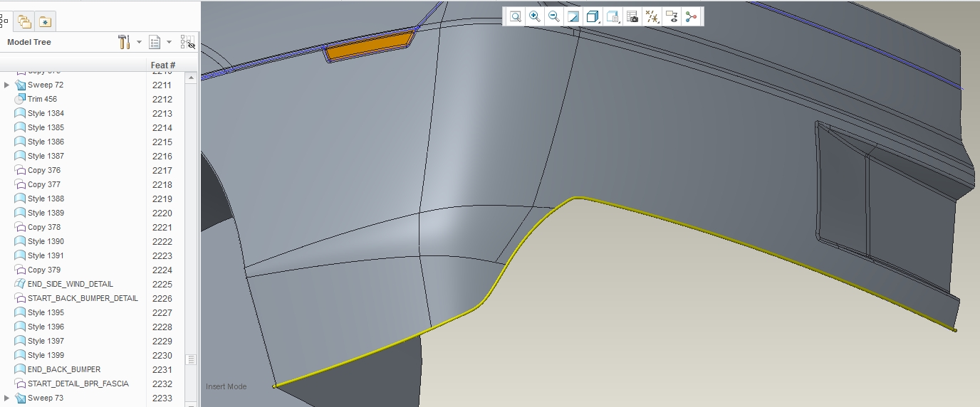Click the Trim 456 clock icon
Image resolution: width=980 pixels, height=407 pixels.
(20, 99)
